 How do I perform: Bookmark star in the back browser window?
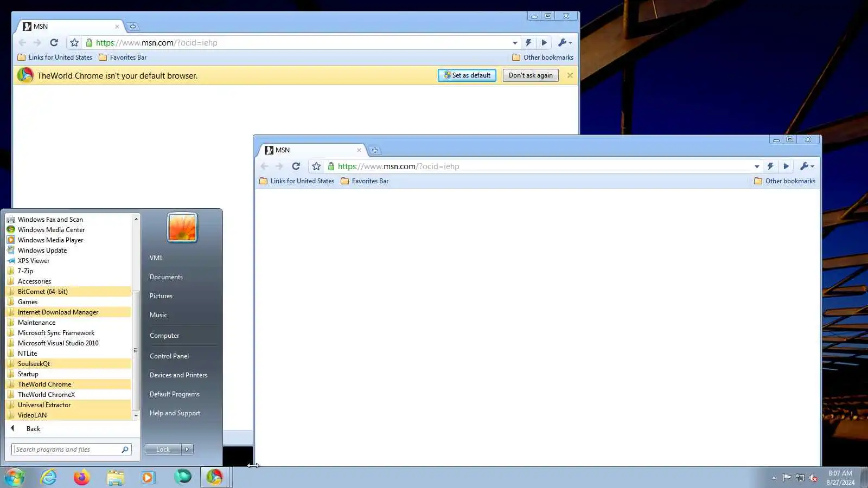coord(74,42)
